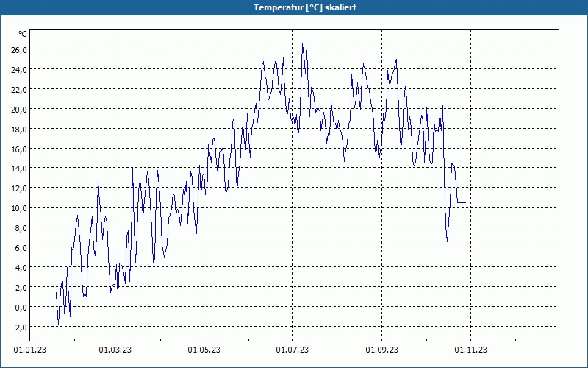Select the 01.11.23 date label
Screen dimensions: 588x368
pyautogui.click(x=470, y=350)
